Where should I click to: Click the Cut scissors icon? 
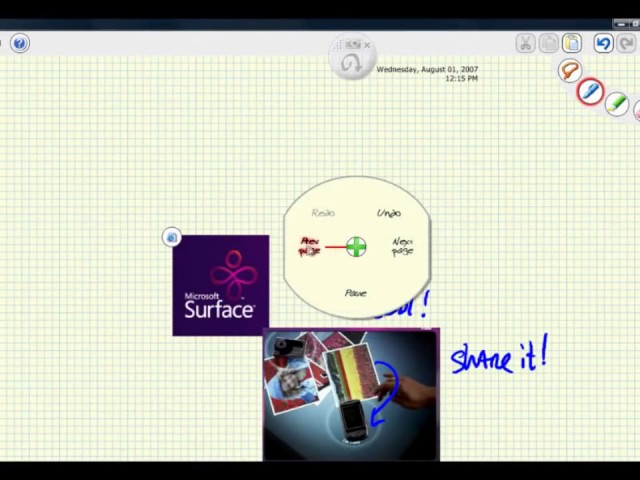[x=526, y=43]
